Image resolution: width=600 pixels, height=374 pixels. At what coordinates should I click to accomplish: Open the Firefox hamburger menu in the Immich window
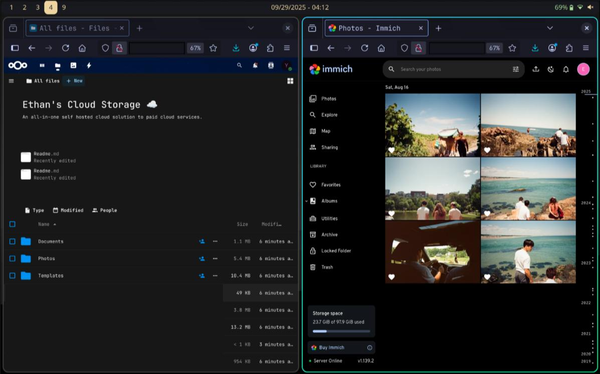click(586, 48)
